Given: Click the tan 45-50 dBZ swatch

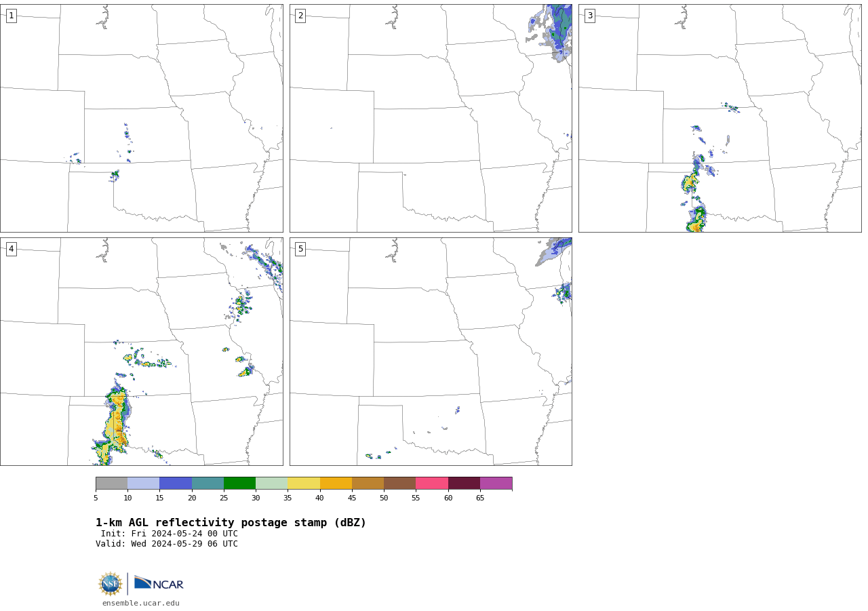Looking at the screenshot, I should click(368, 484).
